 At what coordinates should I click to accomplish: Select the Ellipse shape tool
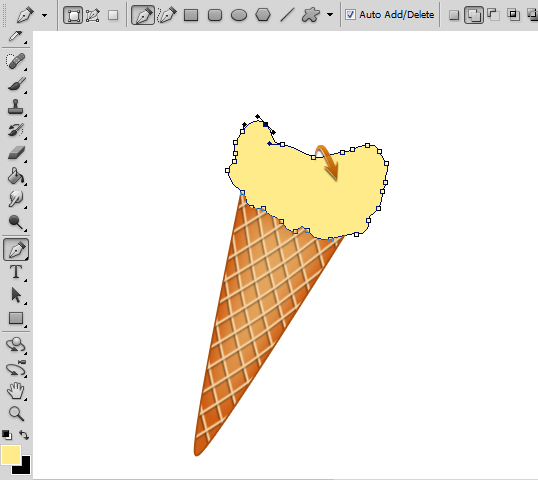pos(239,15)
